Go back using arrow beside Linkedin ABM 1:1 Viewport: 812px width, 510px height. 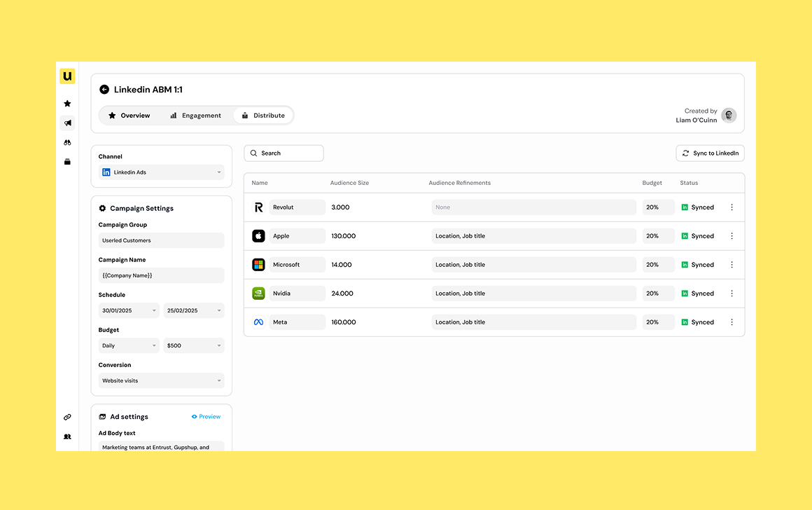pyautogui.click(x=104, y=90)
